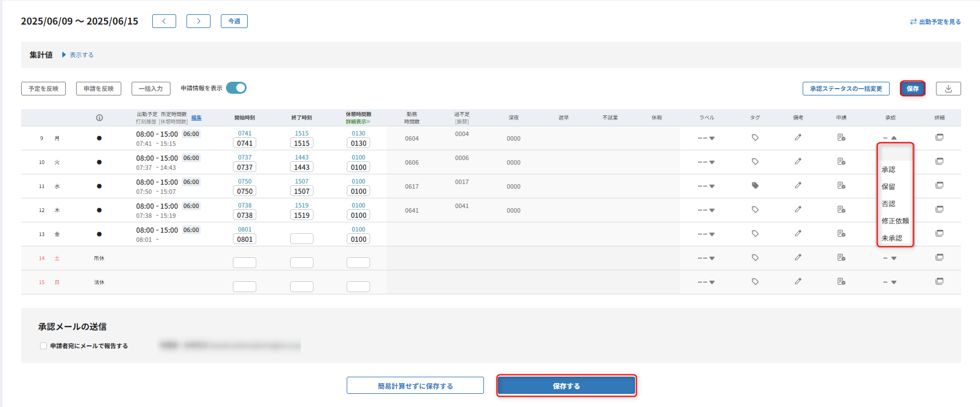Open label dropdown for Wednesday row 11

pyautogui.click(x=706, y=186)
